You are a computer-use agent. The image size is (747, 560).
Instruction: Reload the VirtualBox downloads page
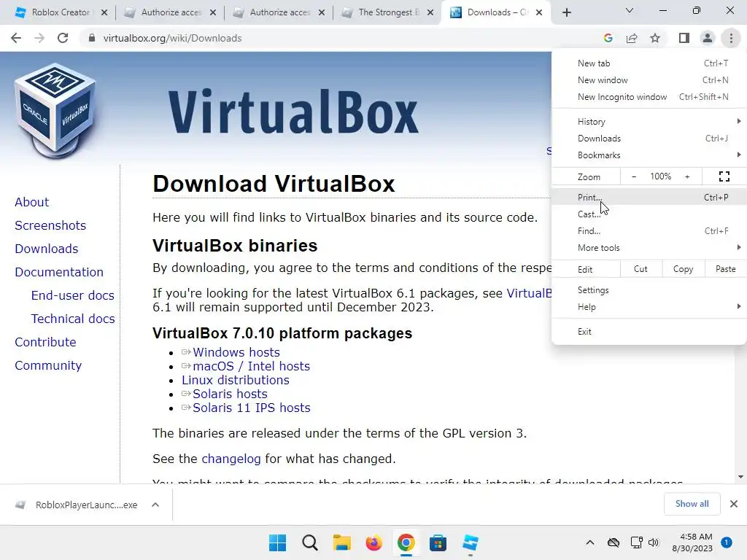point(63,38)
